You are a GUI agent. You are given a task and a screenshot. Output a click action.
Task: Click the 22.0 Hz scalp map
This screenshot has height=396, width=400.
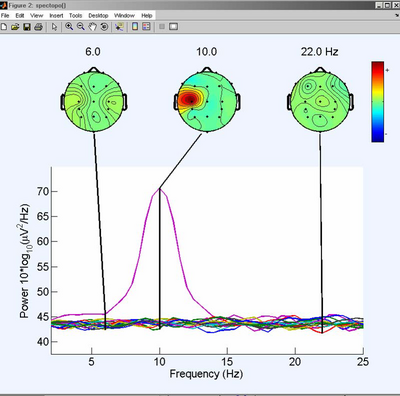(x=320, y=101)
